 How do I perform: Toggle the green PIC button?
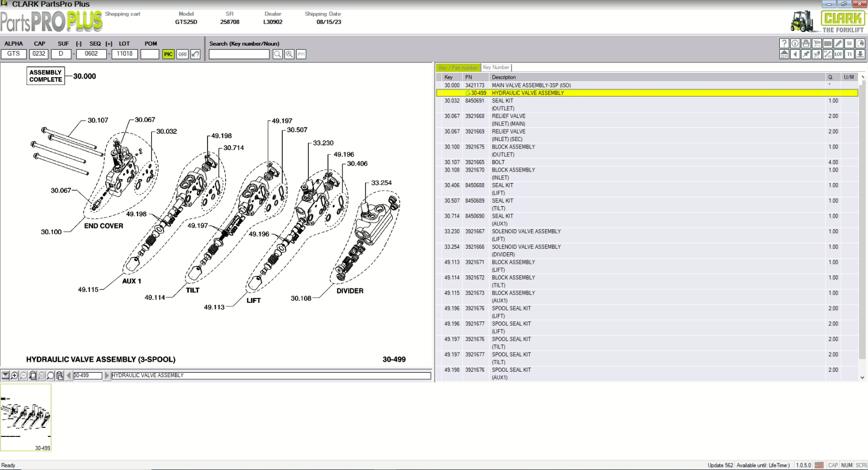168,54
